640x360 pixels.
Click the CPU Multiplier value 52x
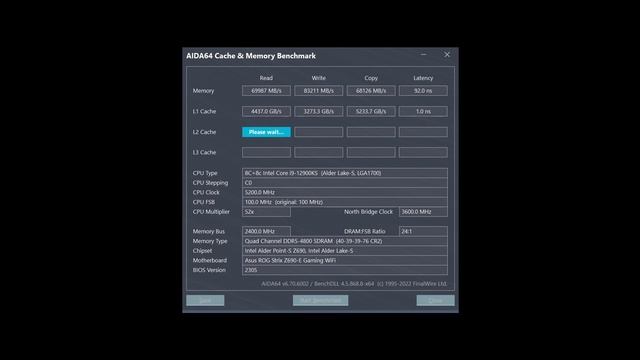tap(266, 212)
